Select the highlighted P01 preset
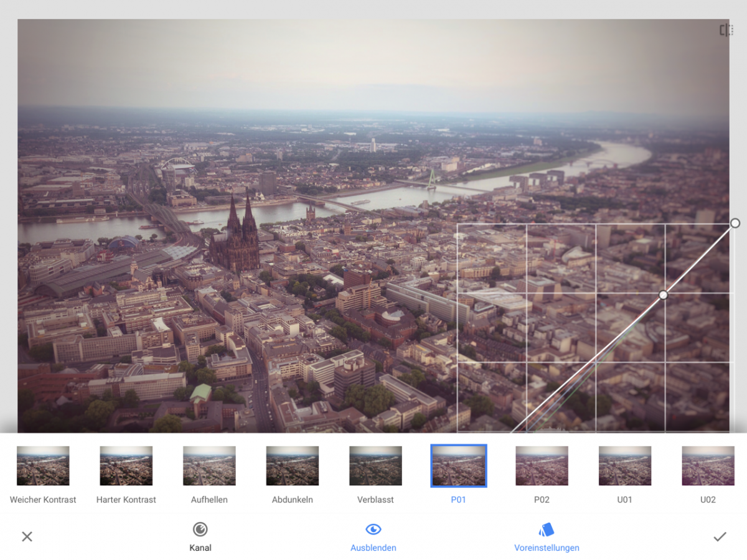 (459, 466)
